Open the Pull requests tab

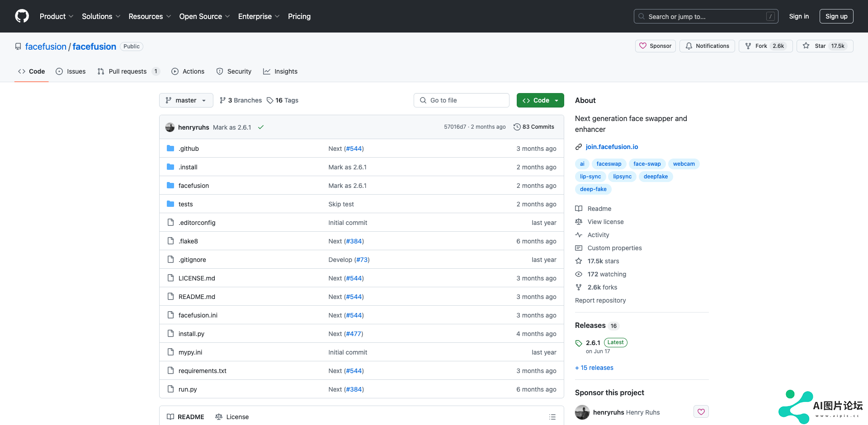128,71
